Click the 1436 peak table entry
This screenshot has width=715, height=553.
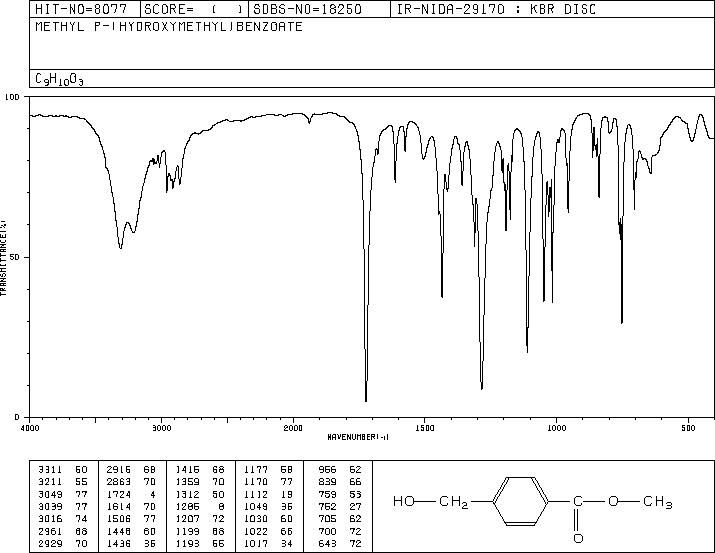(119, 544)
